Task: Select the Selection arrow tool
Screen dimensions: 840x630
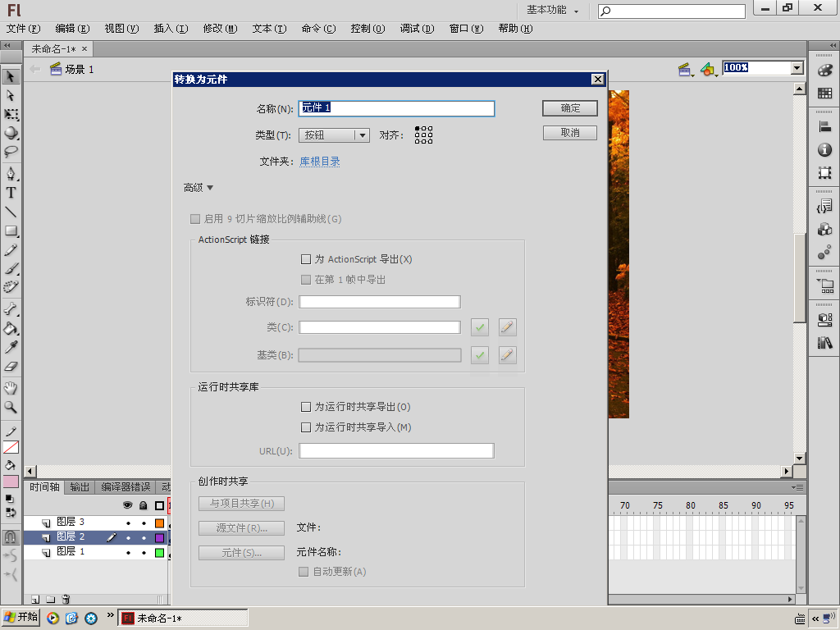Action: (11, 76)
